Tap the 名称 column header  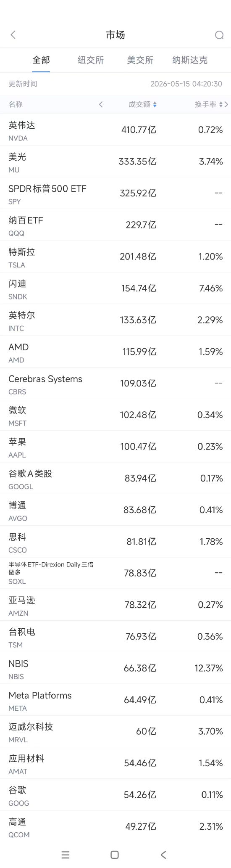coord(16,104)
